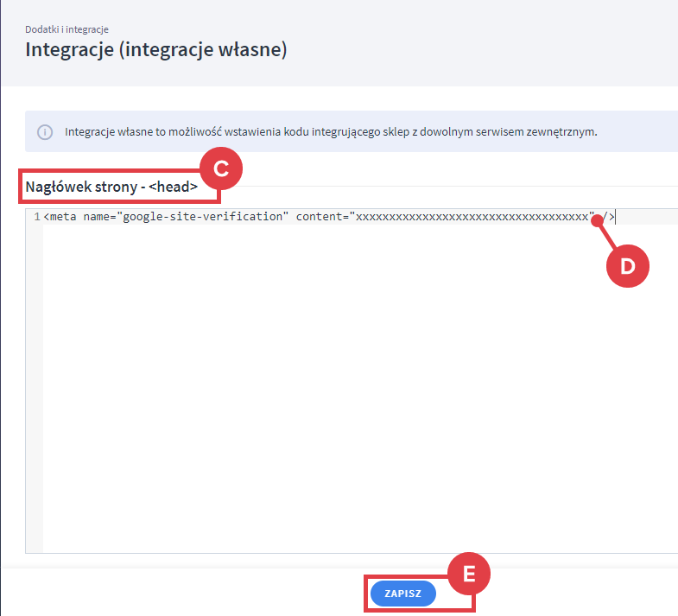Click the Integracje własne info message text
The height and width of the screenshot is (616, 678).
pyautogui.click(x=331, y=132)
